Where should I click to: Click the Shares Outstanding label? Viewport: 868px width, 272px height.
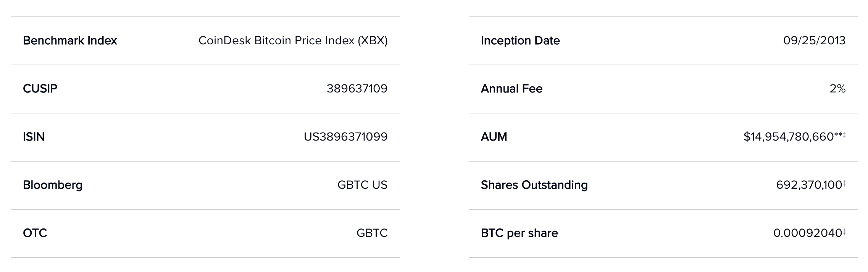point(534,185)
